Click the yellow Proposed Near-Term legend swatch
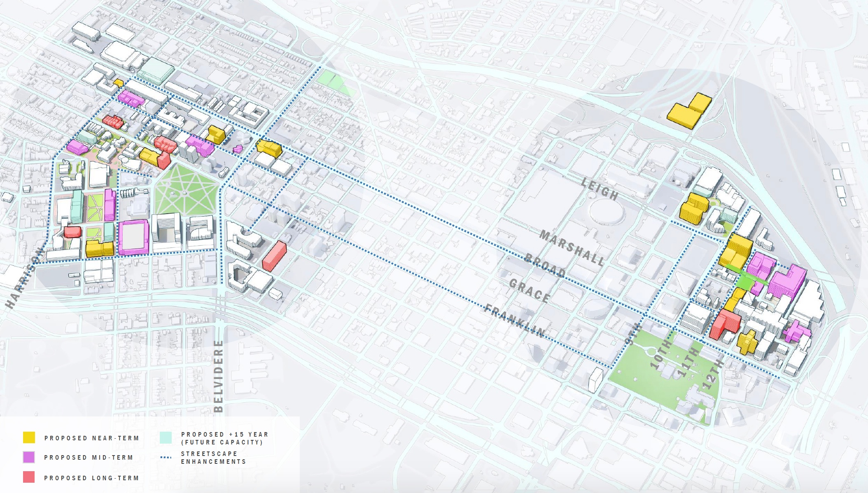 point(29,437)
